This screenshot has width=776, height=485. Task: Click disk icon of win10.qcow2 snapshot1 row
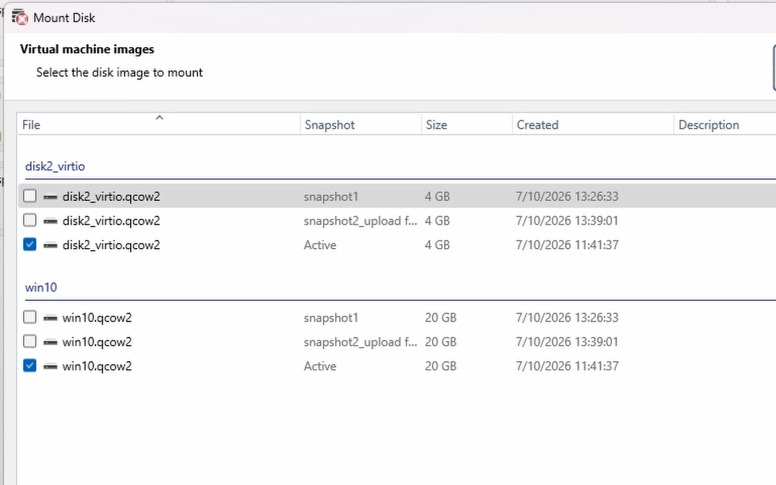(x=50, y=318)
